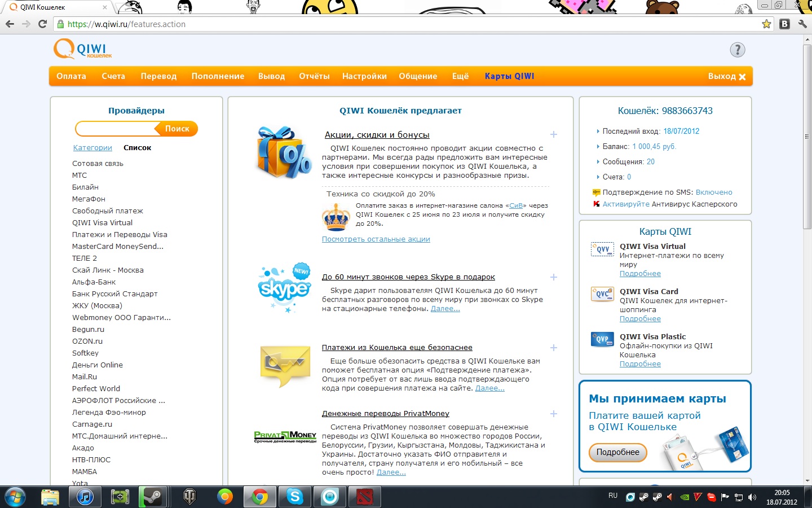Click the Dota 2 taskbar icon

(365, 497)
